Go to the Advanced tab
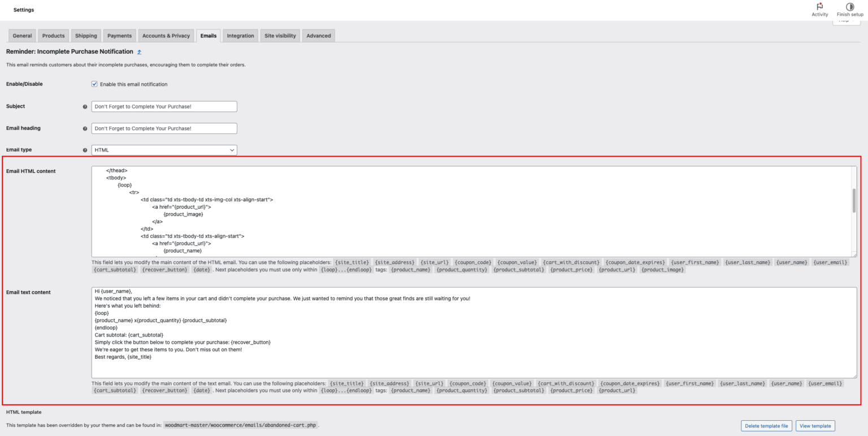868x436 pixels. (x=319, y=36)
